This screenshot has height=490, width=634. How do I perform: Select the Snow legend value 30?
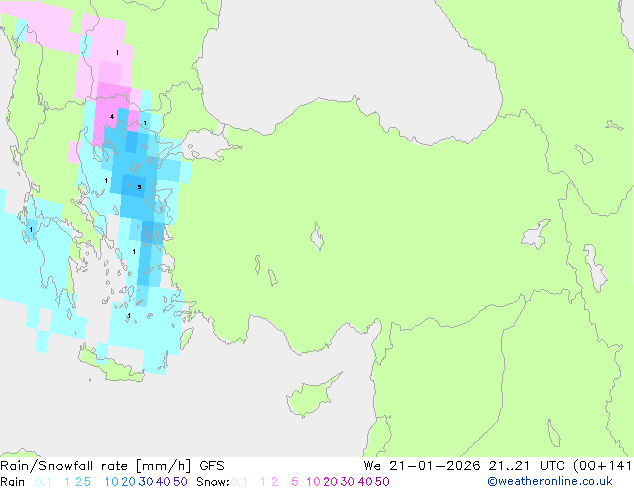coord(348,482)
